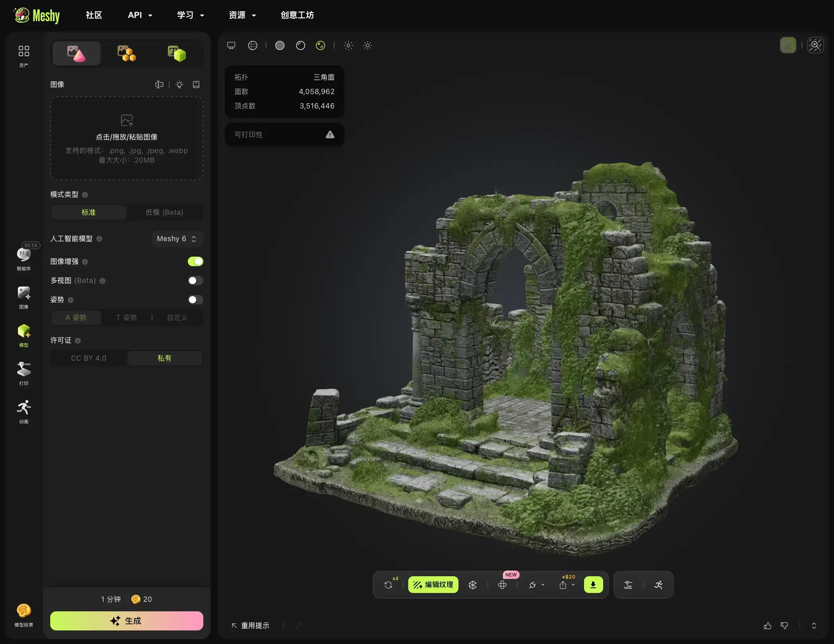Image resolution: width=834 pixels, height=644 pixels.
Task: Click the 编辑纹理 edit texture button
Action: pyautogui.click(x=433, y=585)
